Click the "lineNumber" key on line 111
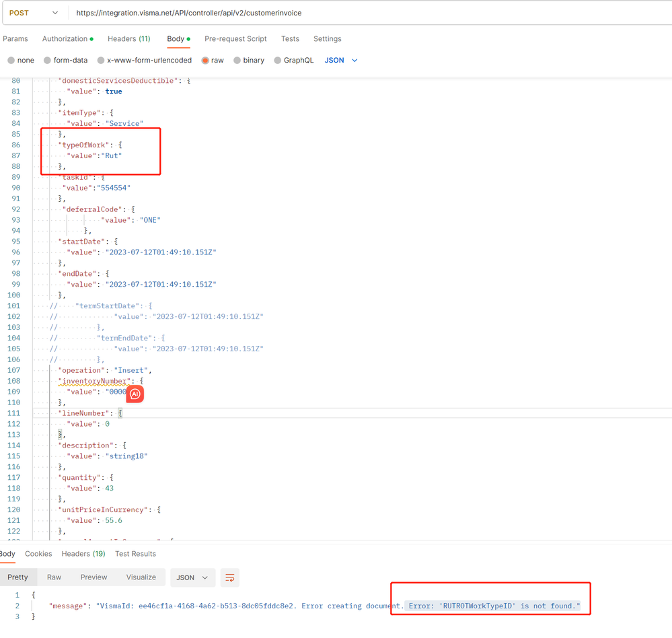The width and height of the screenshot is (672, 638). [x=83, y=413]
